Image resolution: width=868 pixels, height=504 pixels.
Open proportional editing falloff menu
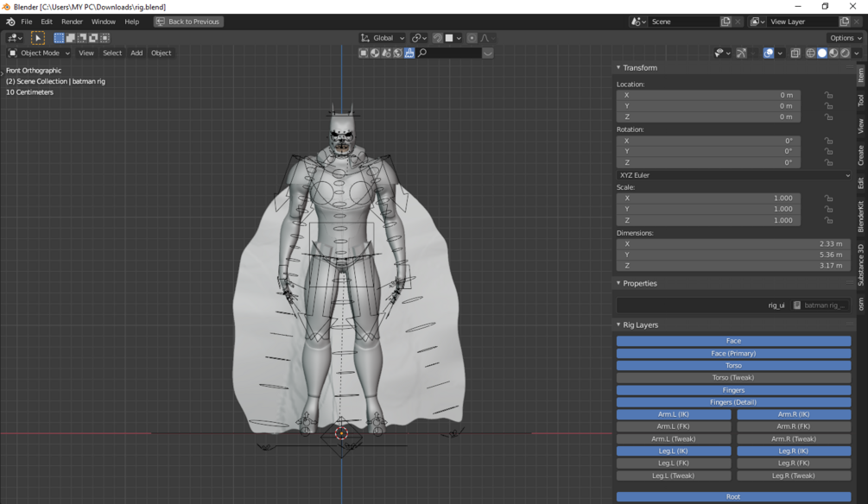pos(487,38)
